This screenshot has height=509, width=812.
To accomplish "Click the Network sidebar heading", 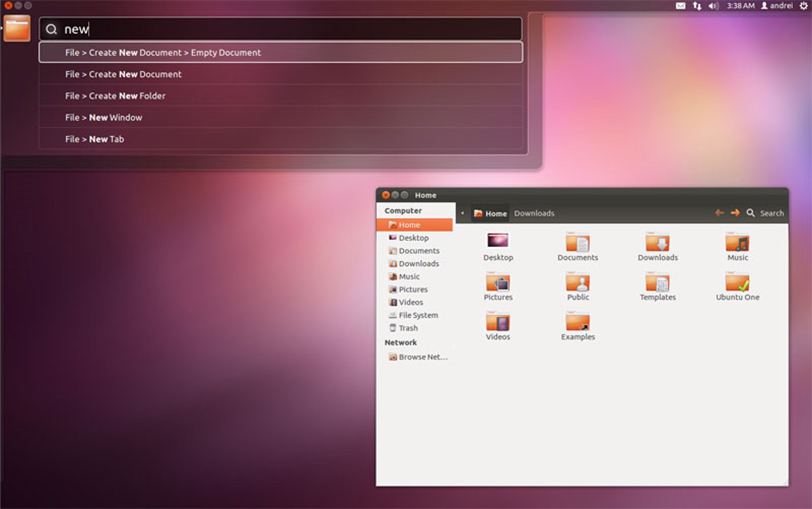I will point(401,342).
